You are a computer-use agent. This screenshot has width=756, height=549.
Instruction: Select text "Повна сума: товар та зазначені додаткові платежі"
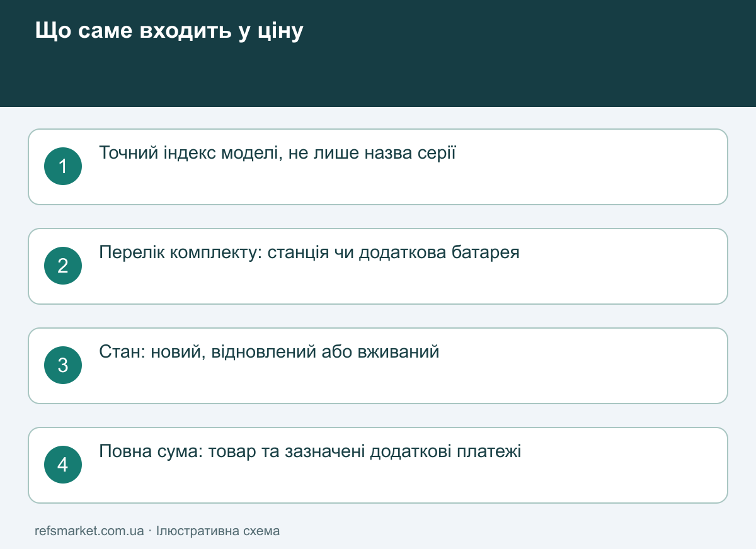(x=310, y=451)
